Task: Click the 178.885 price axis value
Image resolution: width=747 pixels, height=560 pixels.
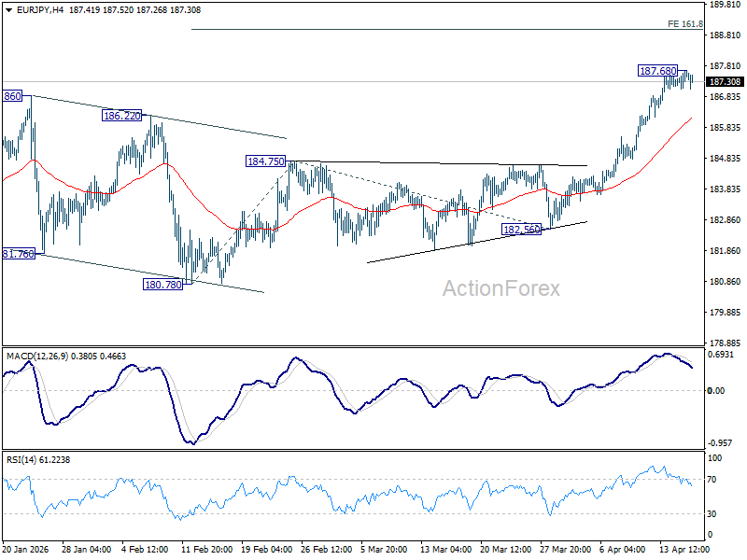Action: (726, 343)
